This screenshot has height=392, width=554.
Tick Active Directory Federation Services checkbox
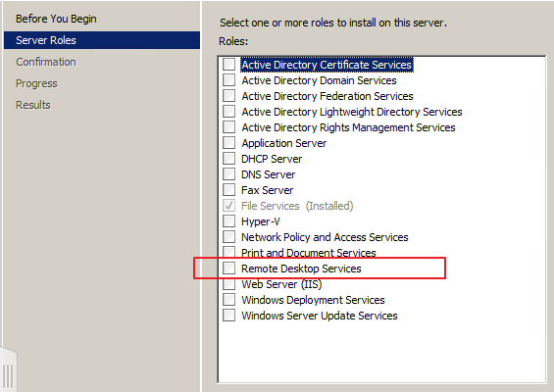[x=228, y=96]
